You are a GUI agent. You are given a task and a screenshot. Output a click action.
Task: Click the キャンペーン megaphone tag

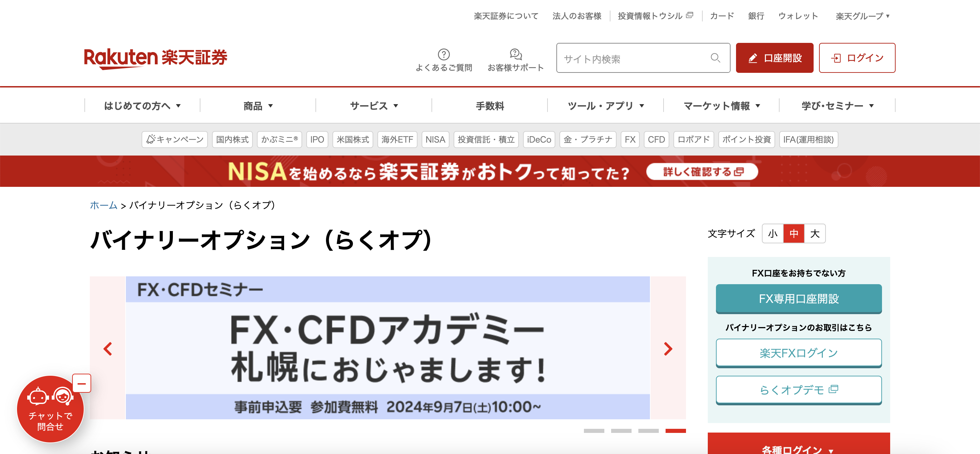[175, 139]
